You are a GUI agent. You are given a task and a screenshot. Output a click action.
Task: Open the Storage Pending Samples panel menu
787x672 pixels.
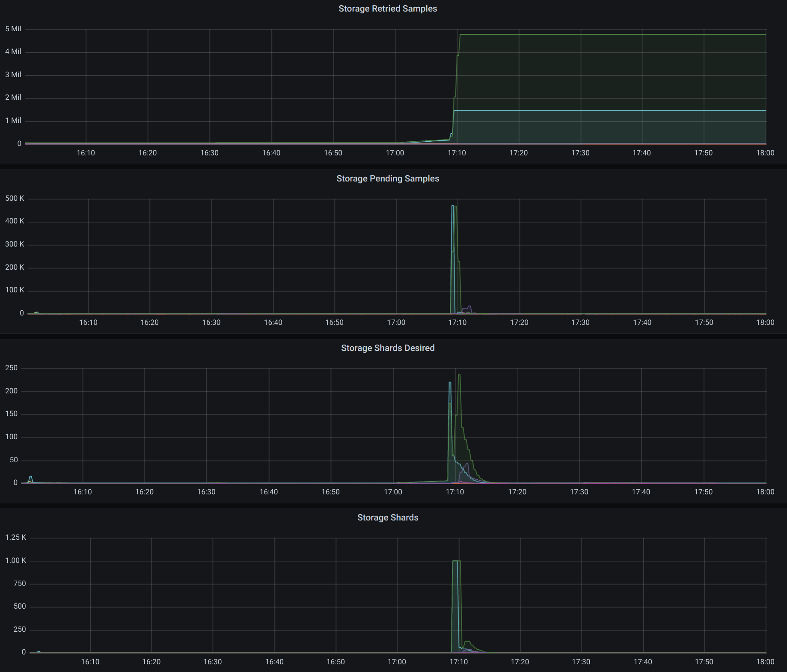point(387,178)
